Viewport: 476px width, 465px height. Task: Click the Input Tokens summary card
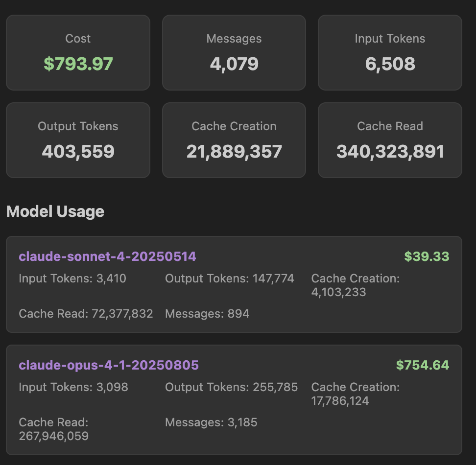(390, 52)
